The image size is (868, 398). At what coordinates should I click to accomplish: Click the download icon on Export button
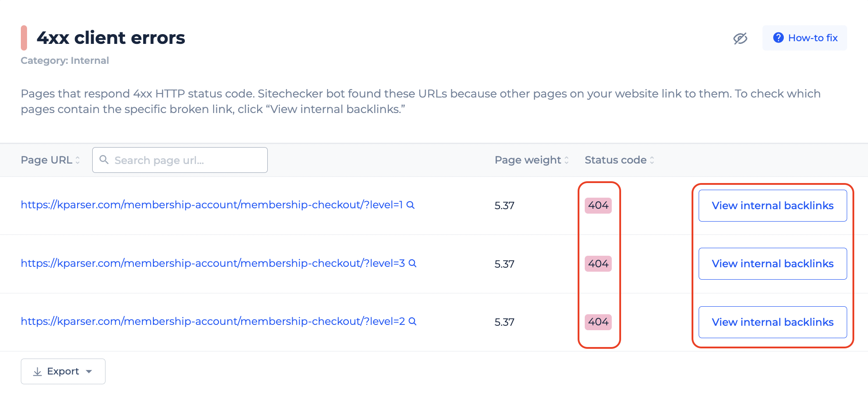click(38, 371)
